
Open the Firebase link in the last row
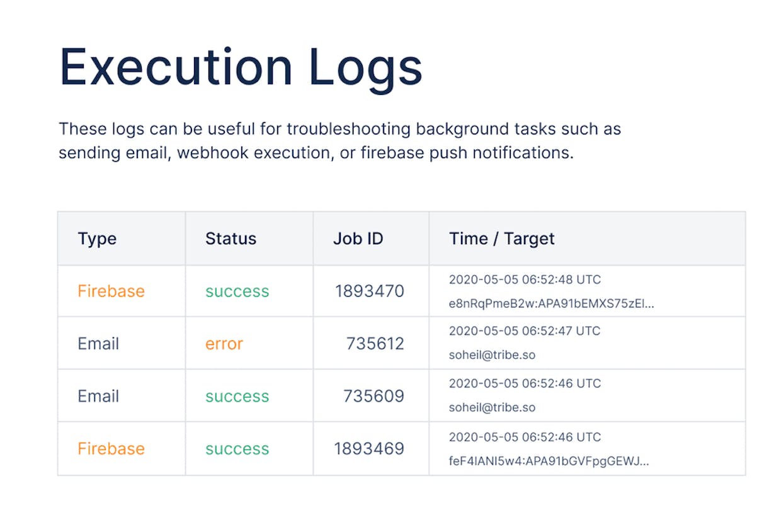[x=111, y=448]
